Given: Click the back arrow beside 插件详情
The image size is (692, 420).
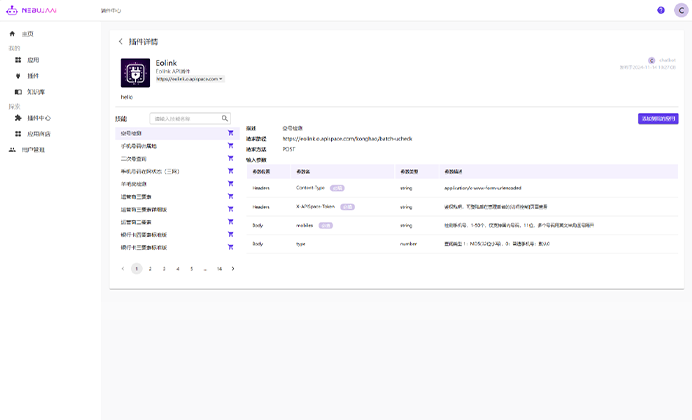Looking at the screenshot, I should [121, 42].
